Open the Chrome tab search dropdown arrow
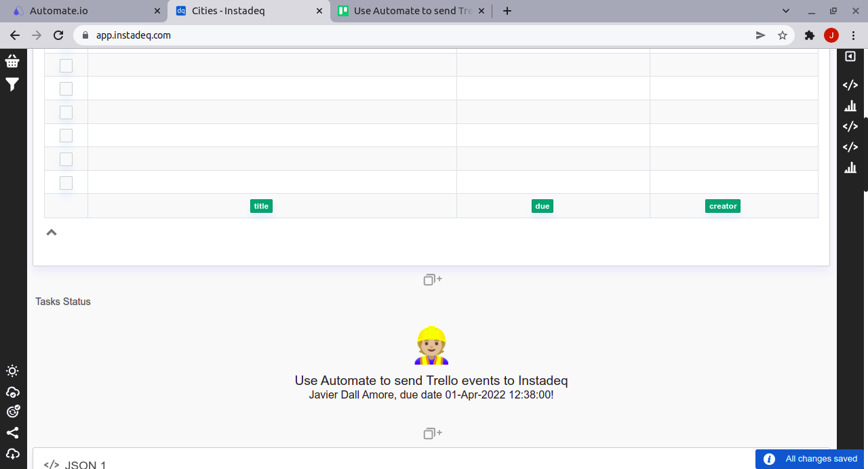The height and width of the screenshot is (469, 868). point(786,11)
